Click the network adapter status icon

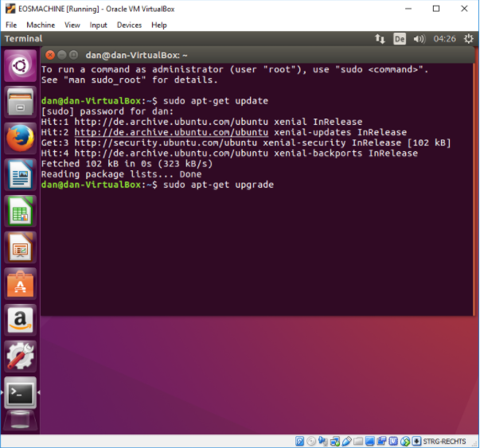(335, 442)
